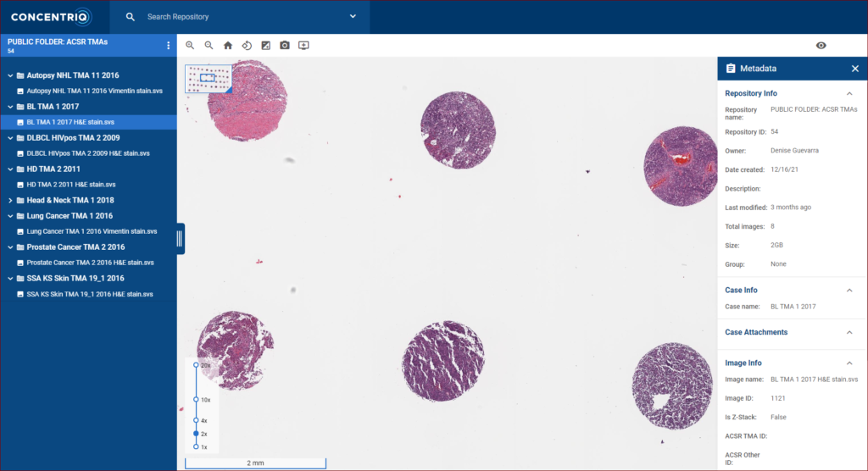
Task: Collapse the BL TMA 1 2017 folder
Action: click(10, 106)
